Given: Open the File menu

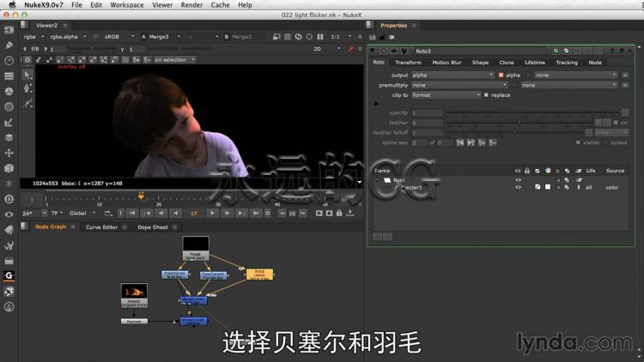Looking at the screenshot, I should (76, 5).
